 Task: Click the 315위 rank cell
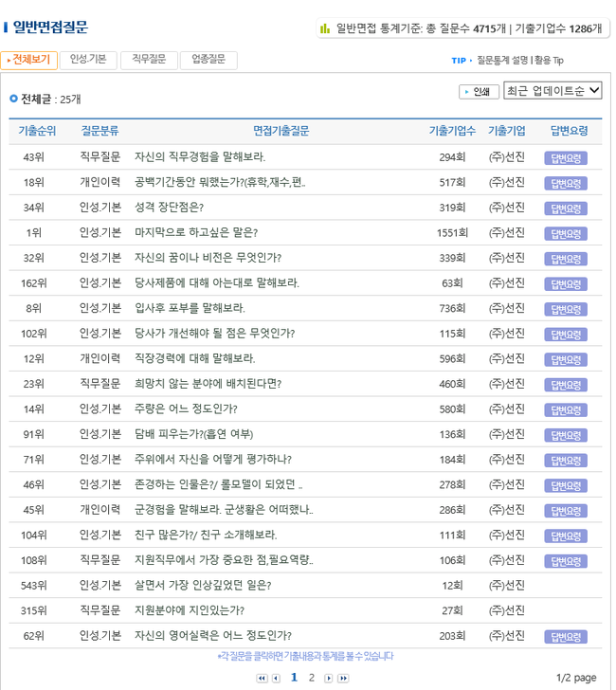coord(34,610)
